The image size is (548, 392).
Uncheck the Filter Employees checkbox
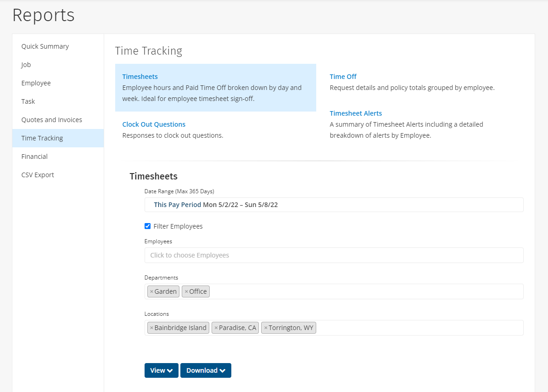coord(147,226)
